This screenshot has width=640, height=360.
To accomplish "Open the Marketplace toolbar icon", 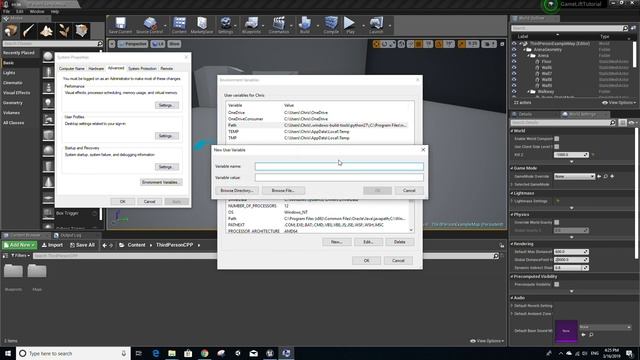I will 202,25.
